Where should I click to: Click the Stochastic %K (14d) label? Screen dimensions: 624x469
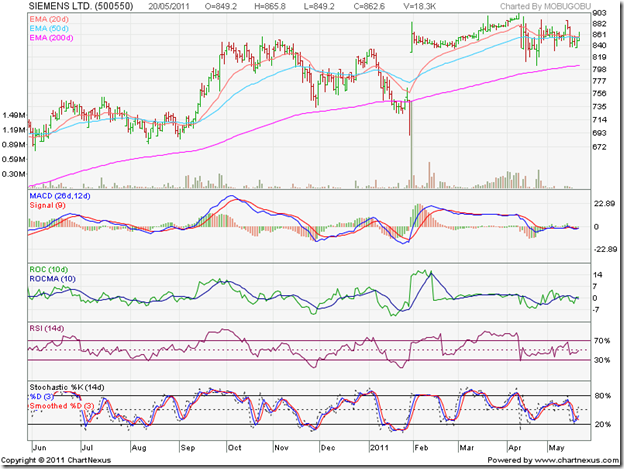tap(67, 387)
